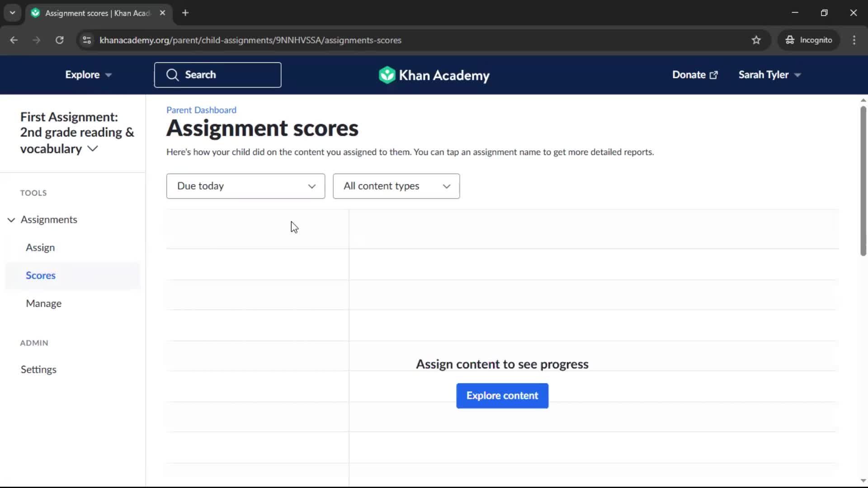Bookmark this page with the star icon
The image size is (868, 488).
click(x=756, y=40)
